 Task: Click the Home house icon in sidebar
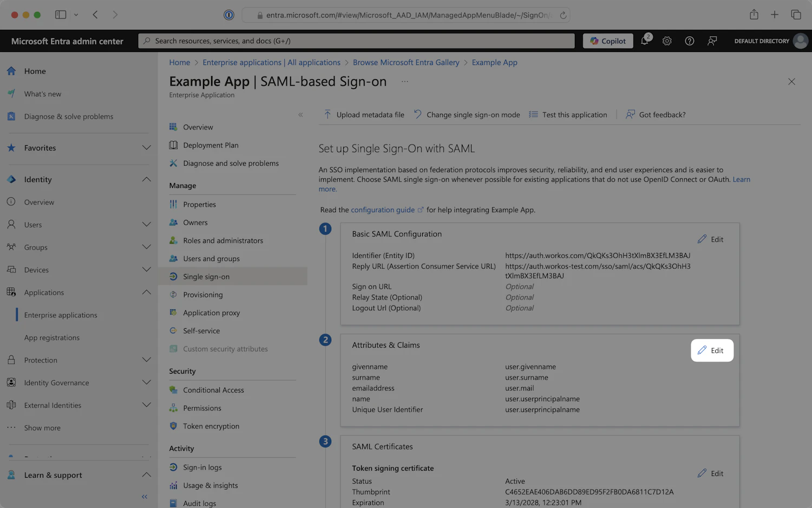(11, 71)
